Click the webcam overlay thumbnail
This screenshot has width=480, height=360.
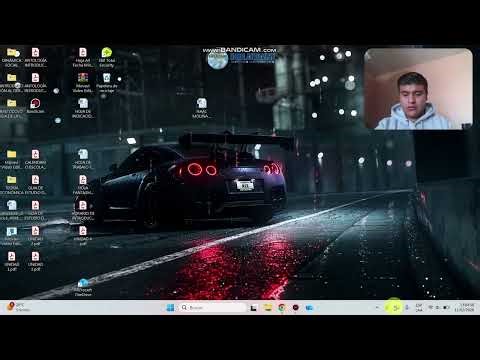418,89
